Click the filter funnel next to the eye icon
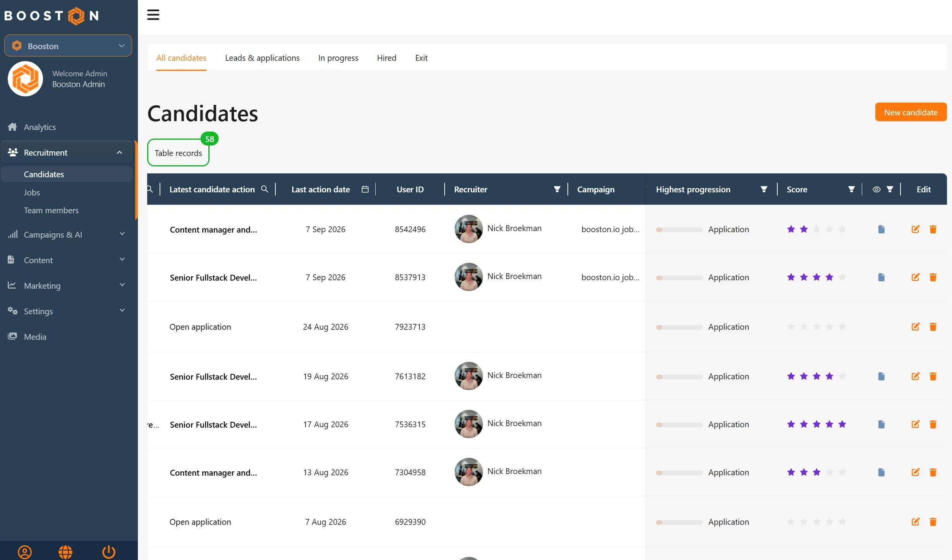The height and width of the screenshot is (560, 952). [890, 189]
